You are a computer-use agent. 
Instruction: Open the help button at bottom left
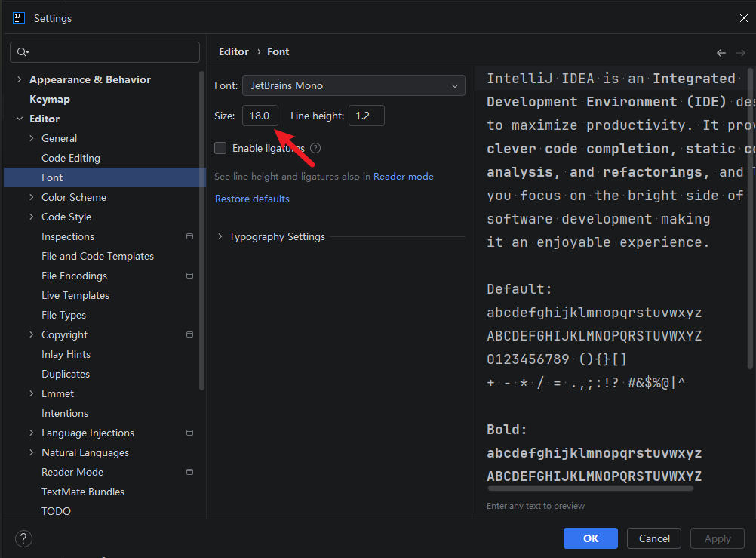[23, 538]
